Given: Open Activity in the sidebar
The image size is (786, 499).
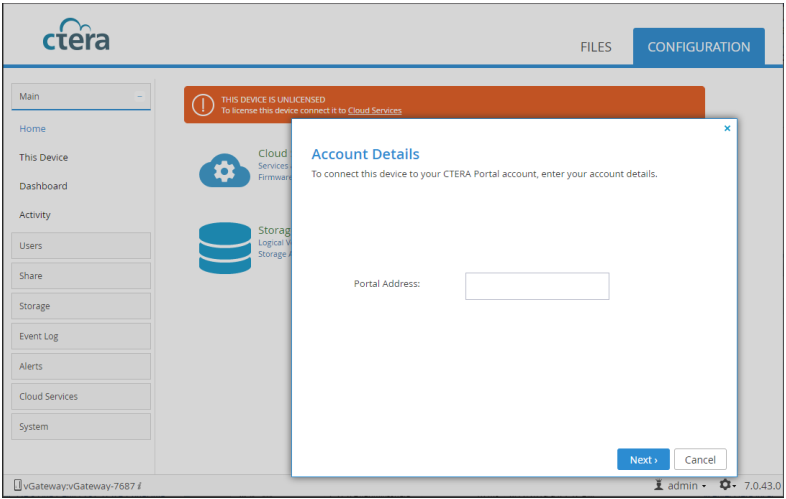Looking at the screenshot, I should [35, 215].
